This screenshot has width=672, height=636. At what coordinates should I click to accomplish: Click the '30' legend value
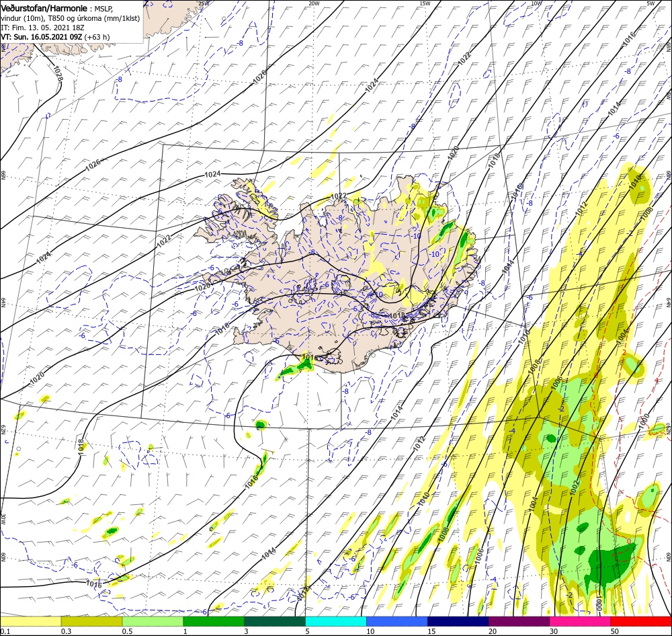point(554,631)
